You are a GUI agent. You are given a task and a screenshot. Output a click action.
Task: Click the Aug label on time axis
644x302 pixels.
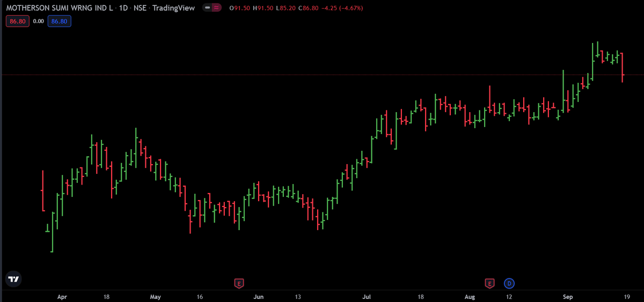[470, 297]
